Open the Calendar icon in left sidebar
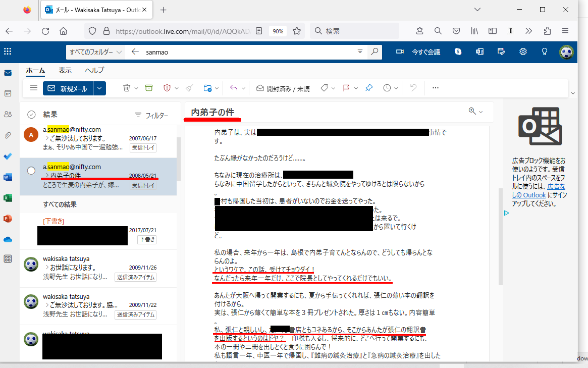 (8, 93)
